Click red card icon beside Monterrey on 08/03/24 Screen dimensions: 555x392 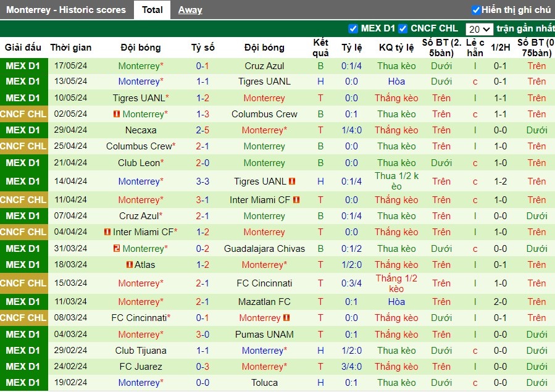286,317
